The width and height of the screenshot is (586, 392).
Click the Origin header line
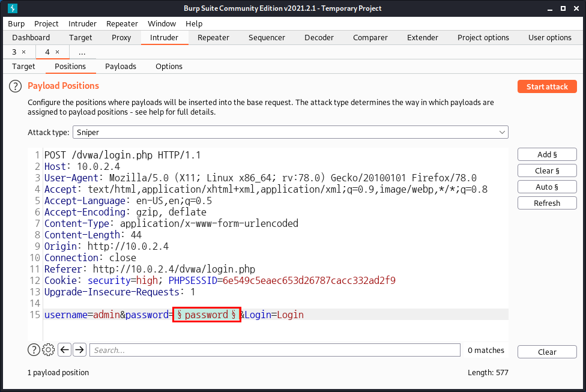pos(106,246)
